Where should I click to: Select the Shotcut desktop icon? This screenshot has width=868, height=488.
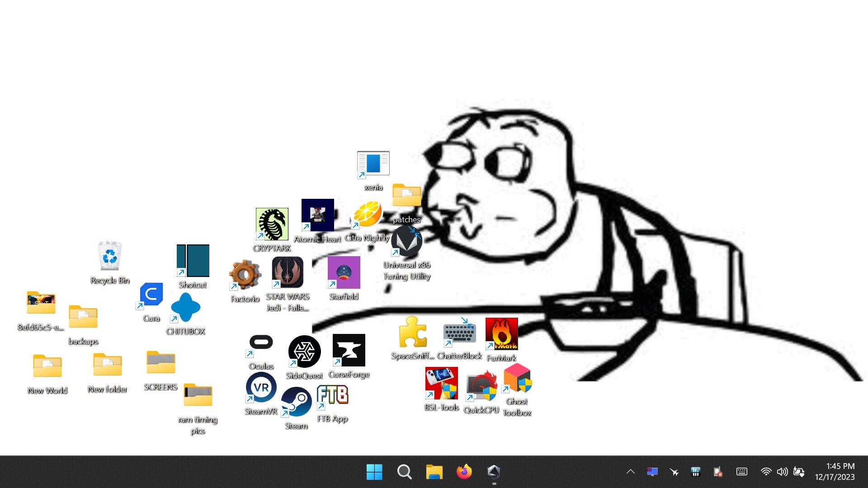pyautogui.click(x=193, y=261)
